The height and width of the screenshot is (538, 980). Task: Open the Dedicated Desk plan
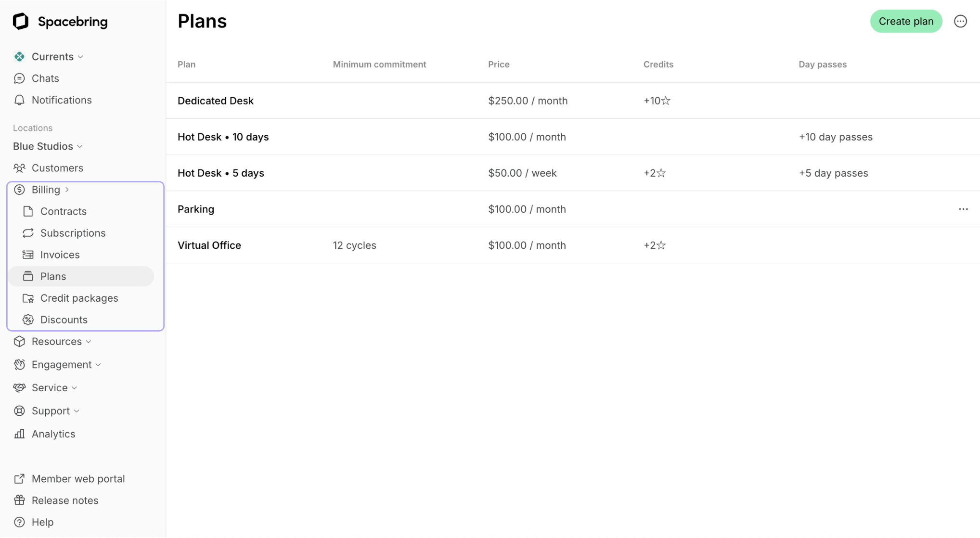216,101
